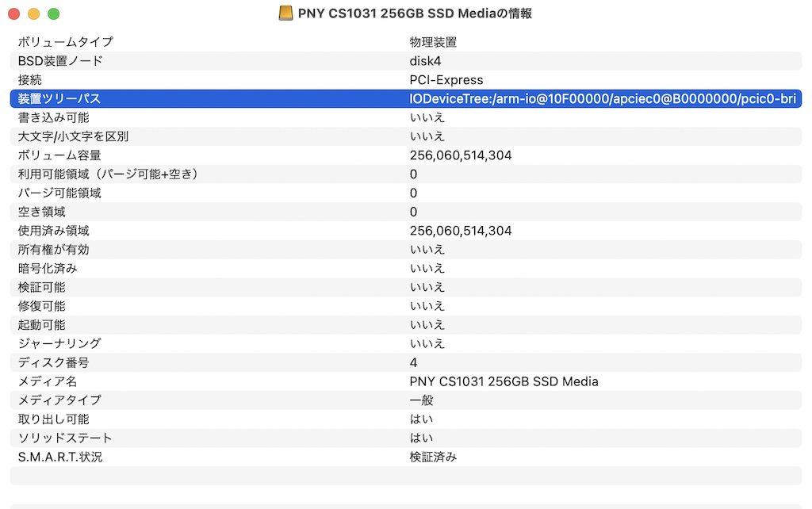Select the 大文字/小文字を区別 row
The width and height of the screenshot is (812, 509).
click(x=406, y=136)
